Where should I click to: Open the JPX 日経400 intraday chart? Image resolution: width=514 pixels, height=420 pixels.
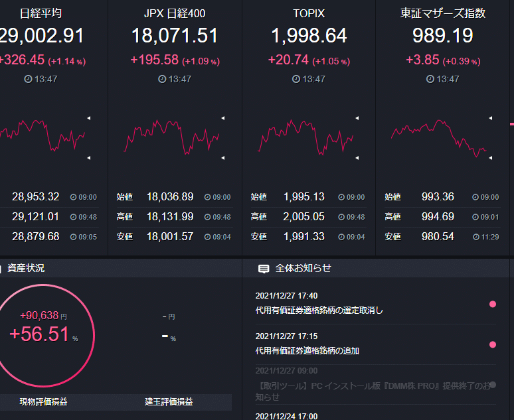pyautogui.click(x=171, y=137)
